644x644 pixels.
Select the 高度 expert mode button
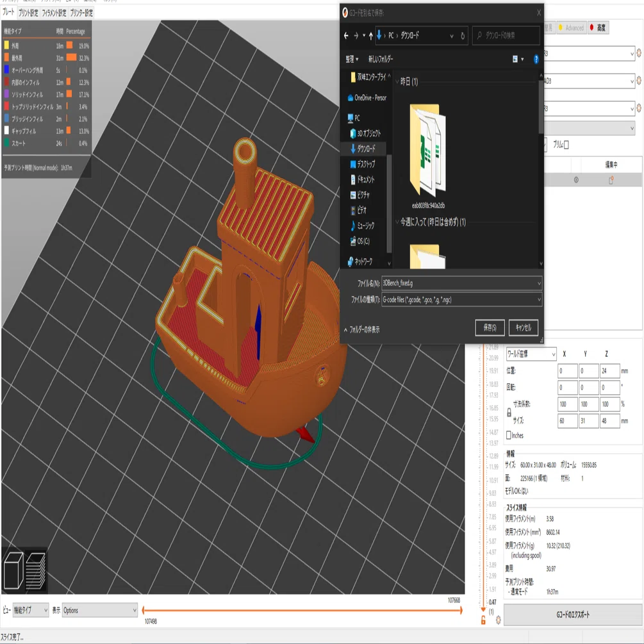point(598,28)
